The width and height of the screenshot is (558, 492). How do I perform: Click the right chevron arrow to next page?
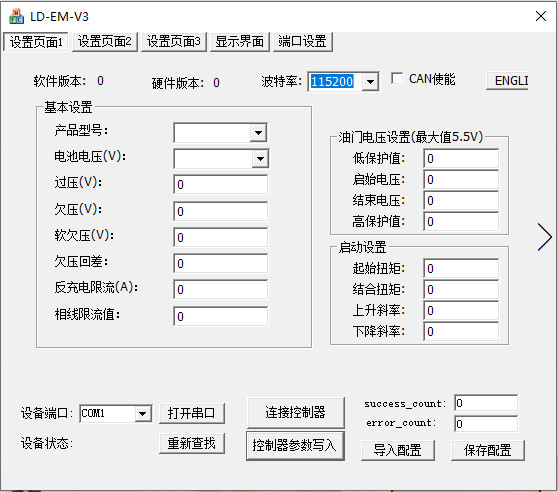tap(545, 237)
